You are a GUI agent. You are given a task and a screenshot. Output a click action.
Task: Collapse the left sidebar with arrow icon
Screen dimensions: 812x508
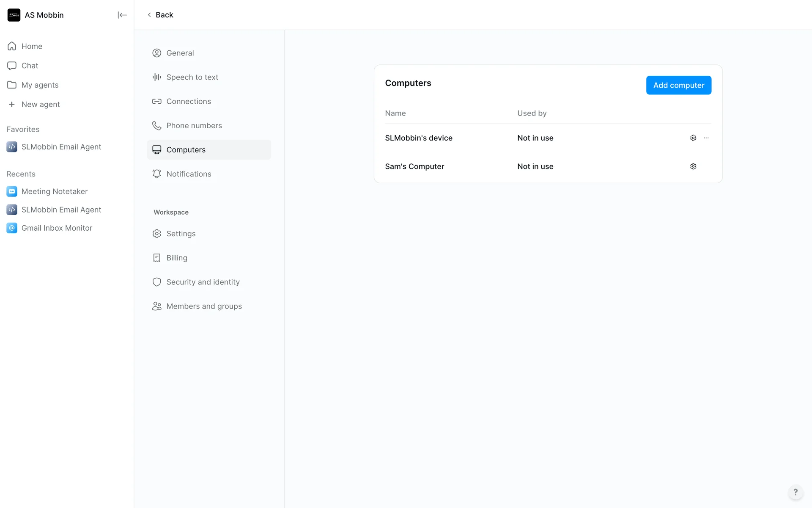pyautogui.click(x=122, y=15)
